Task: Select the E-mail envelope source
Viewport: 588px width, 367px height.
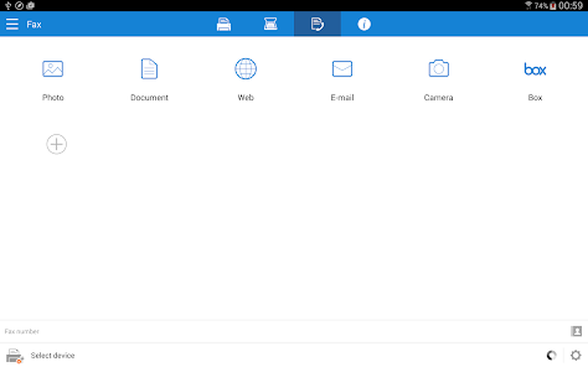Action: [342, 69]
